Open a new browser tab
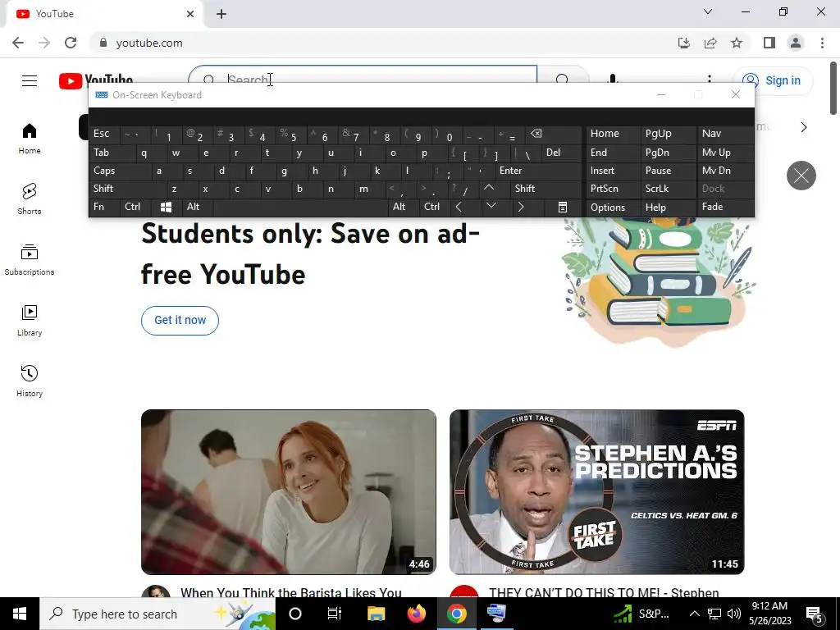 click(x=221, y=14)
